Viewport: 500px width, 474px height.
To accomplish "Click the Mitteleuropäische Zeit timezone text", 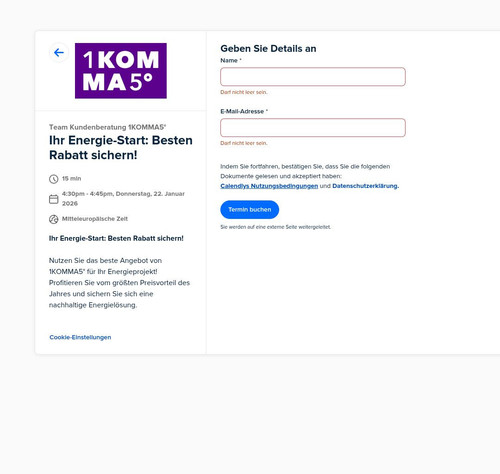I will (95, 219).
